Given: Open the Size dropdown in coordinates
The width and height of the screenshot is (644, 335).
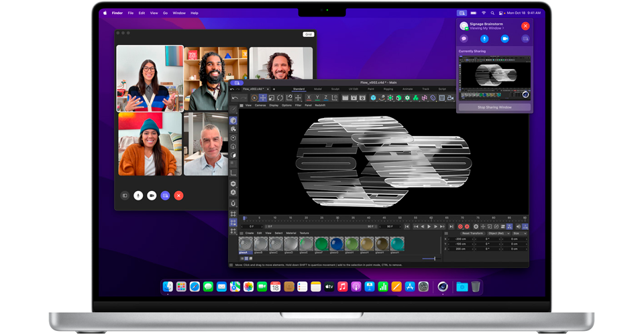Looking at the screenshot, I should [519, 233].
